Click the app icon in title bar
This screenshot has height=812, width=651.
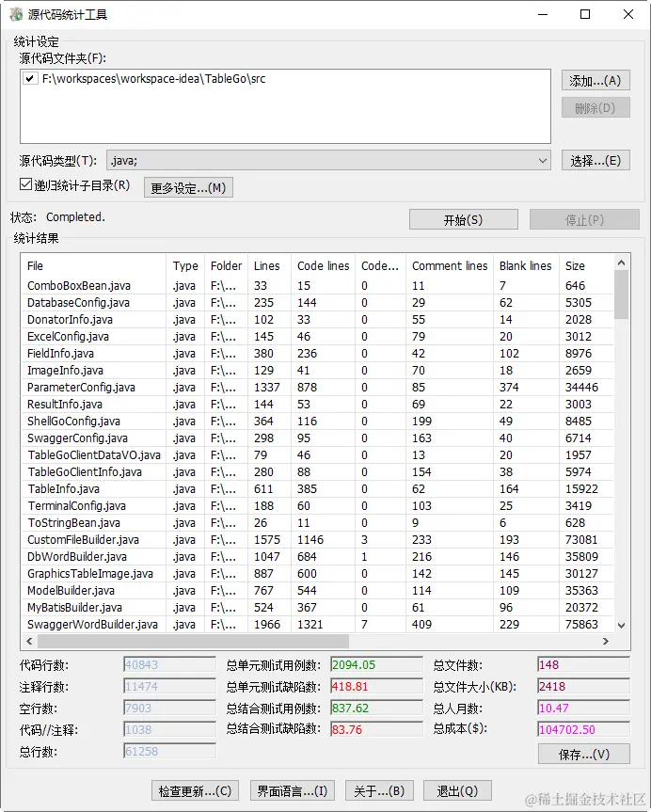[x=16, y=14]
